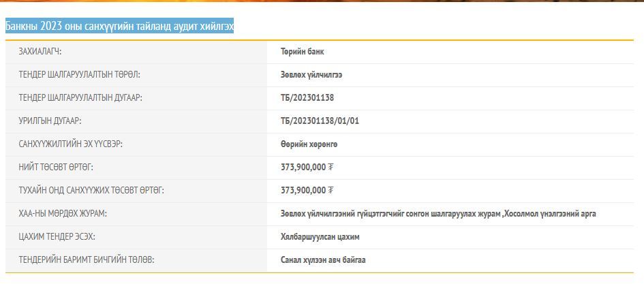Select the "Төрийн банк" value

303,52
